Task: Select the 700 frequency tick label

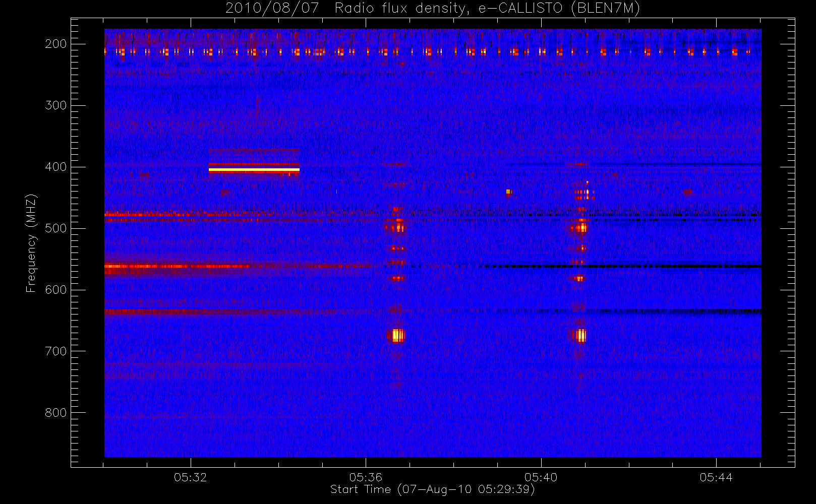Action: pyautogui.click(x=56, y=351)
